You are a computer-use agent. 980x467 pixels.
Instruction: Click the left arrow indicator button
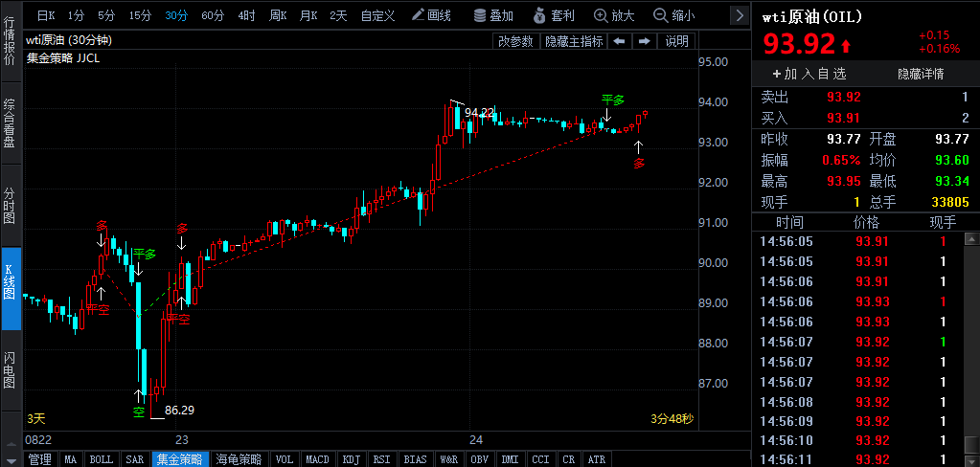pos(620,41)
